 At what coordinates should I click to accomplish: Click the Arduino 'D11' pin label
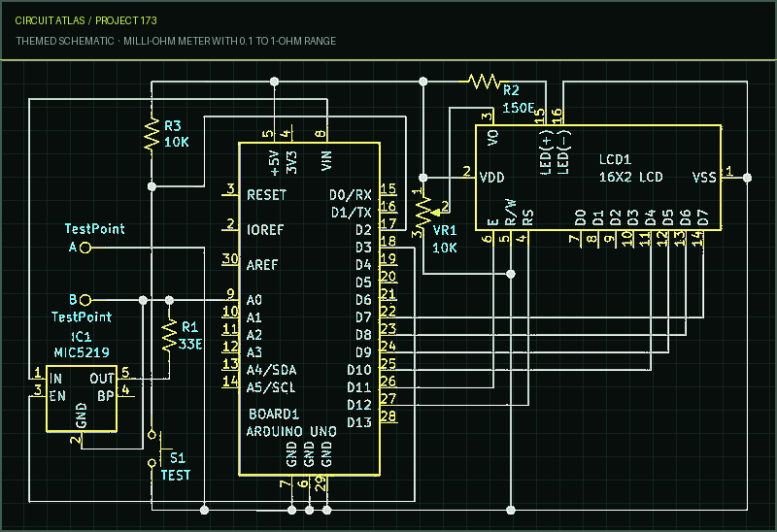tap(359, 387)
